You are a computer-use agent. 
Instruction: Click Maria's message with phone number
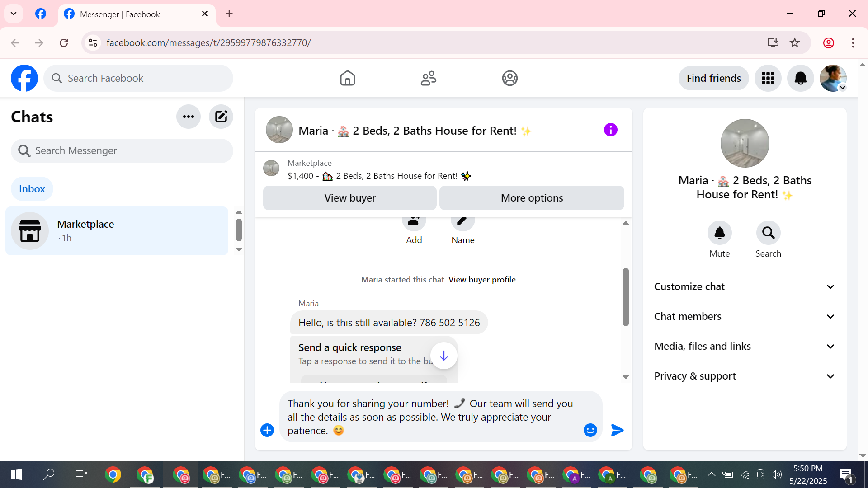(389, 323)
